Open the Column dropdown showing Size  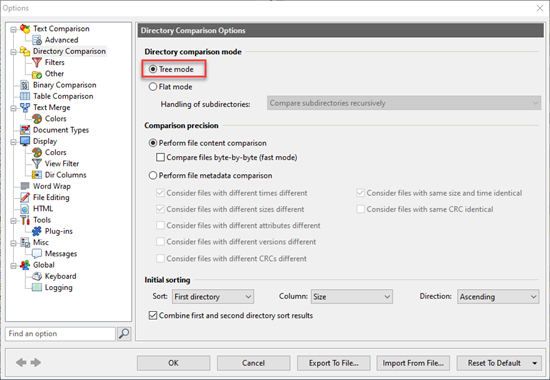coord(352,297)
